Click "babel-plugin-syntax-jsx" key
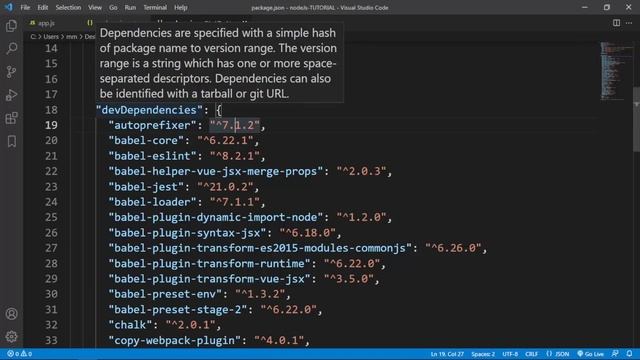 pyautogui.click(x=187, y=233)
